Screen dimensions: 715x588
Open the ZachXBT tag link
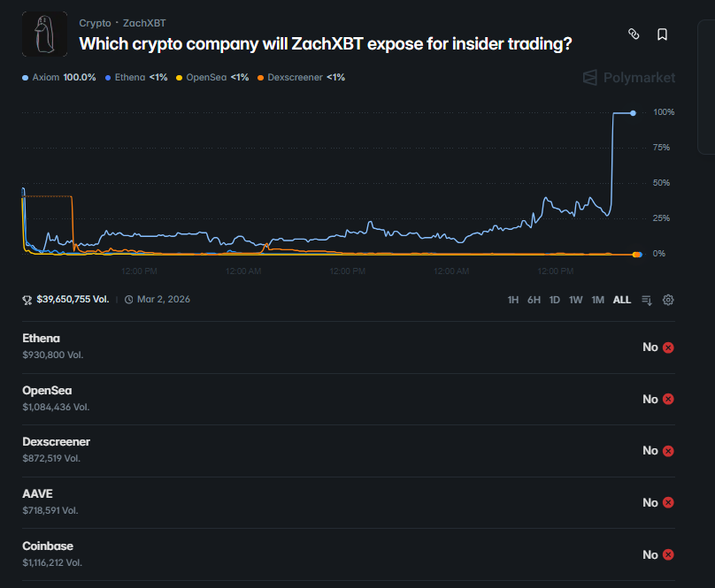click(x=144, y=23)
